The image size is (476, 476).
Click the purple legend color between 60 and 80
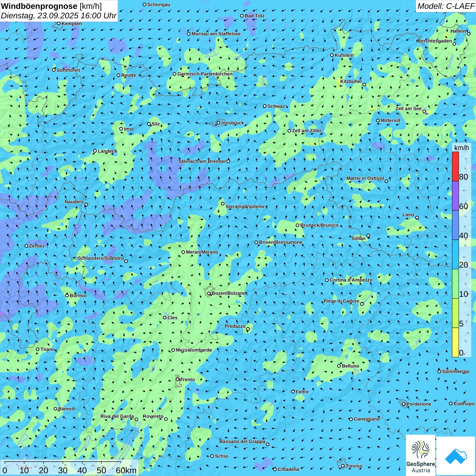455,196
